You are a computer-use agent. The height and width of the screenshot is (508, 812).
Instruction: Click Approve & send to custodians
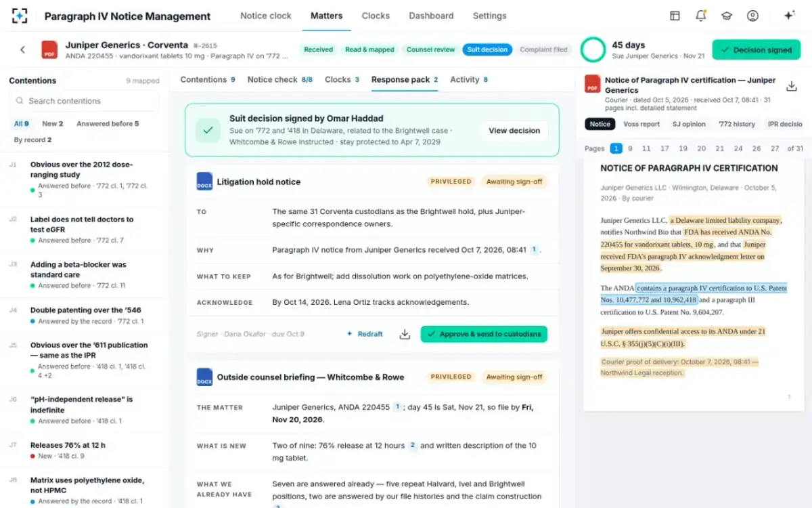click(x=484, y=334)
